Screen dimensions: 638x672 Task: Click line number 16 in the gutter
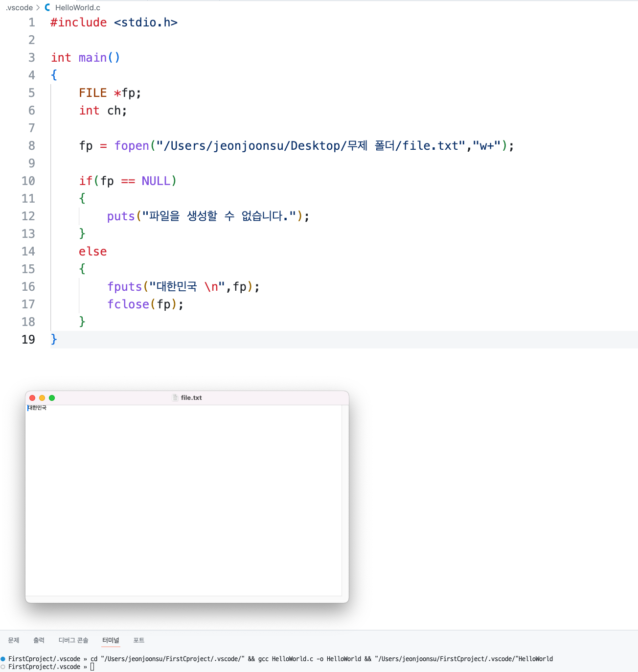pos(28,287)
